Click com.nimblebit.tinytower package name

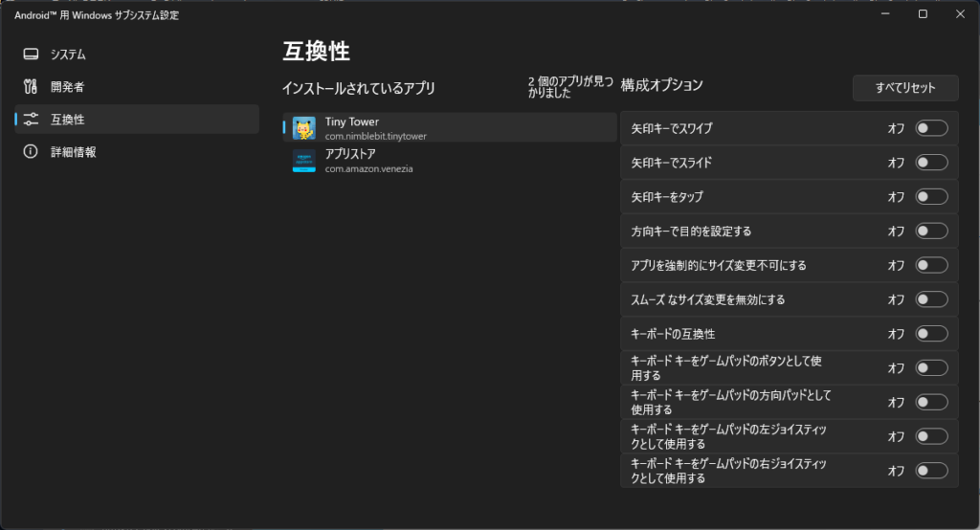click(375, 136)
